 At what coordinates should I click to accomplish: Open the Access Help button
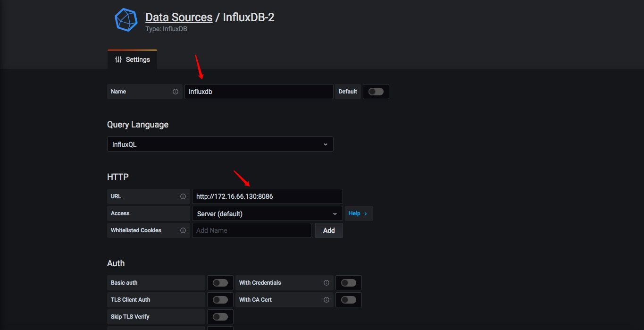(359, 213)
